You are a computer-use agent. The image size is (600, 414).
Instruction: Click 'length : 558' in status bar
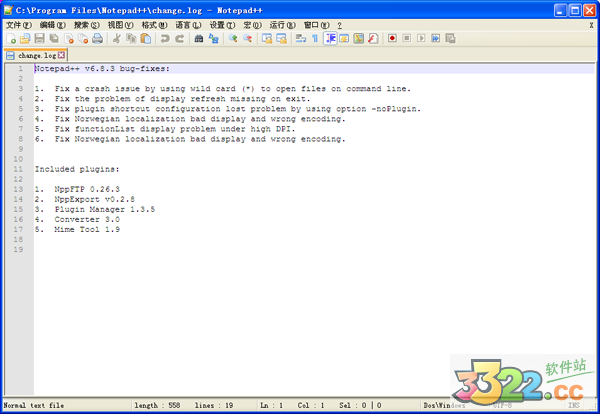(157, 405)
